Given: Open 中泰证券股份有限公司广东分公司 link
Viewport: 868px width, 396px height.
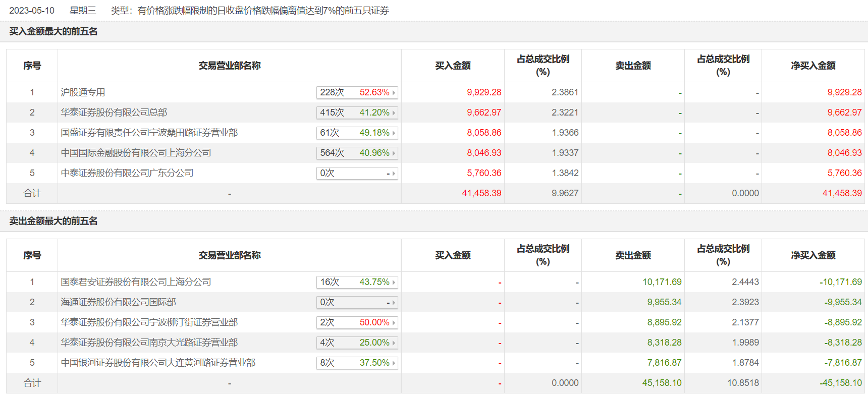Looking at the screenshot, I should tap(127, 173).
